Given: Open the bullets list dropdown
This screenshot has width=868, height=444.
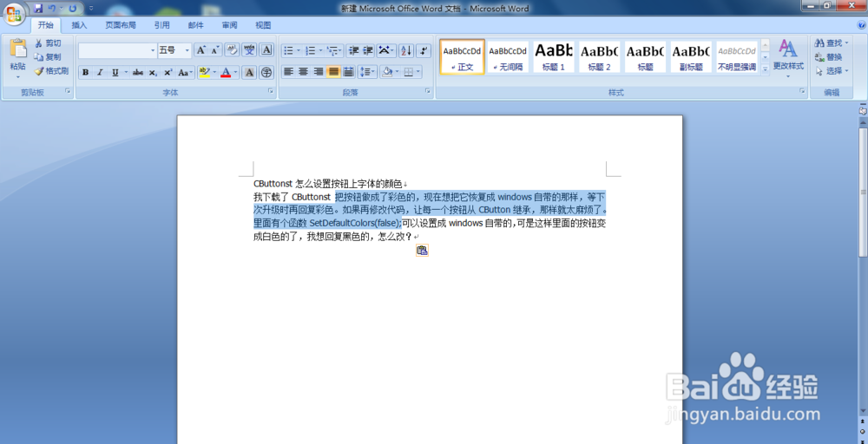Looking at the screenshot, I should (x=299, y=51).
